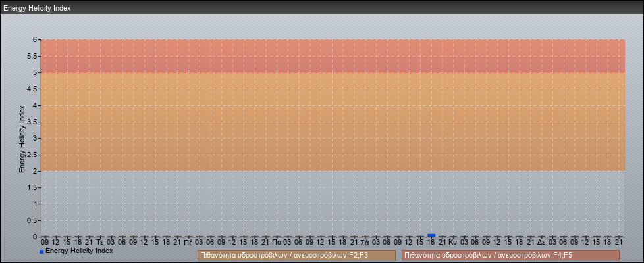The width and height of the screenshot is (644, 263).
Task: Click the blue data bar at hour 18
Action: [x=431, y=235]
